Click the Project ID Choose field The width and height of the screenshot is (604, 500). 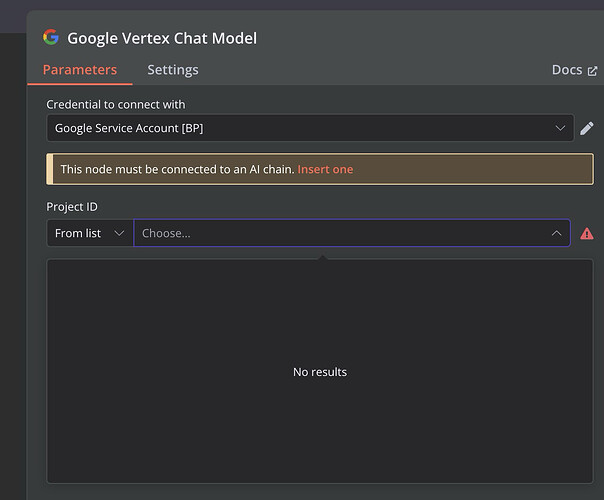(352, 233)
